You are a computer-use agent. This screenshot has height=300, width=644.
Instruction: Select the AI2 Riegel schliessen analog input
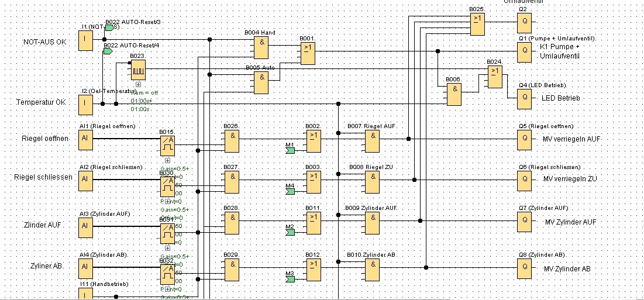click(x=85, y=180)
